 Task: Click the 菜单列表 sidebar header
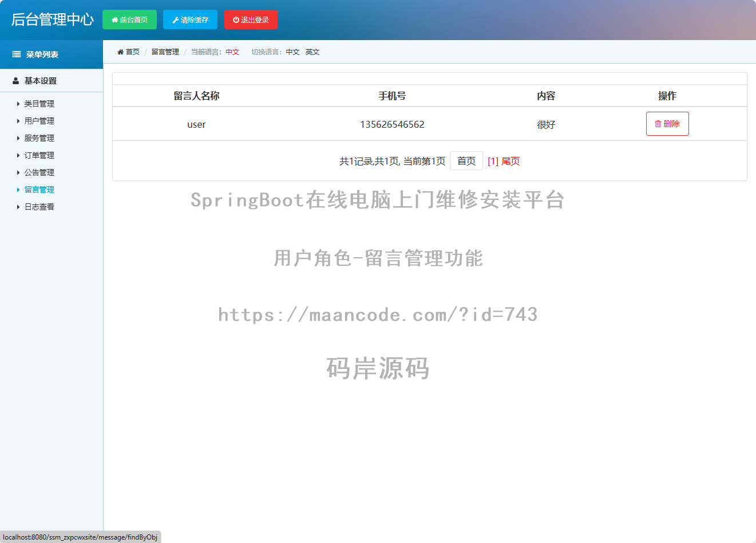pyautogui.click(x=52, y=54)
